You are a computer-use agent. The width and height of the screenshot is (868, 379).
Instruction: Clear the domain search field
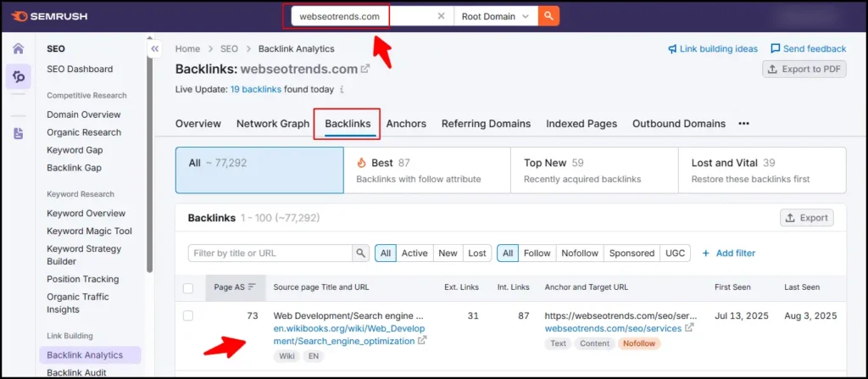coord(441,16)
